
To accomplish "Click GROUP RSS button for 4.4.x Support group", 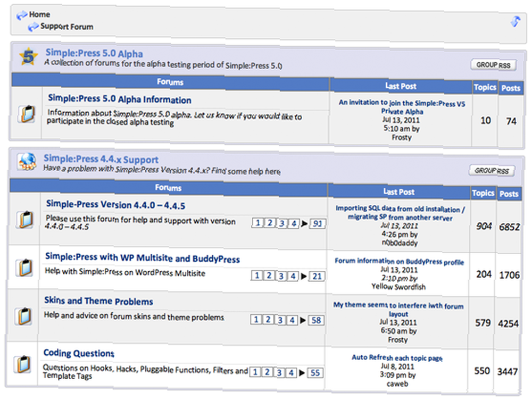I will pos(492,171).
